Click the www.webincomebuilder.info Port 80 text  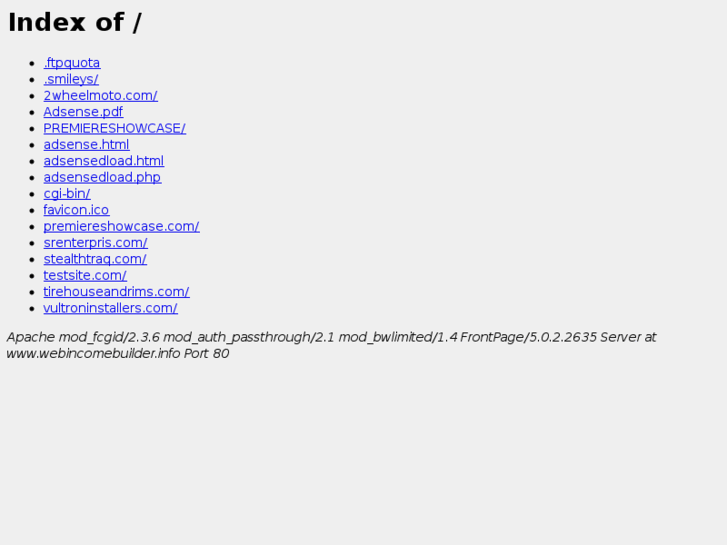coord(118,353)
